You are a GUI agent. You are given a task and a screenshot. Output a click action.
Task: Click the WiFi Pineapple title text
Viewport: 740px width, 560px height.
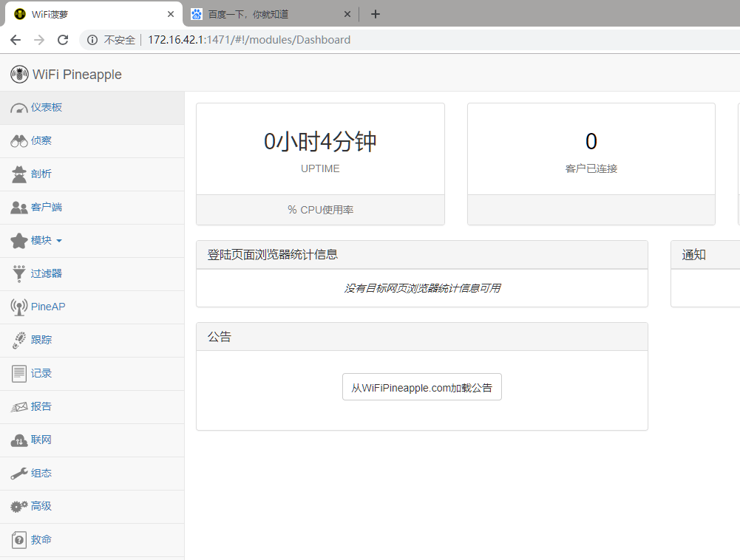77,75
